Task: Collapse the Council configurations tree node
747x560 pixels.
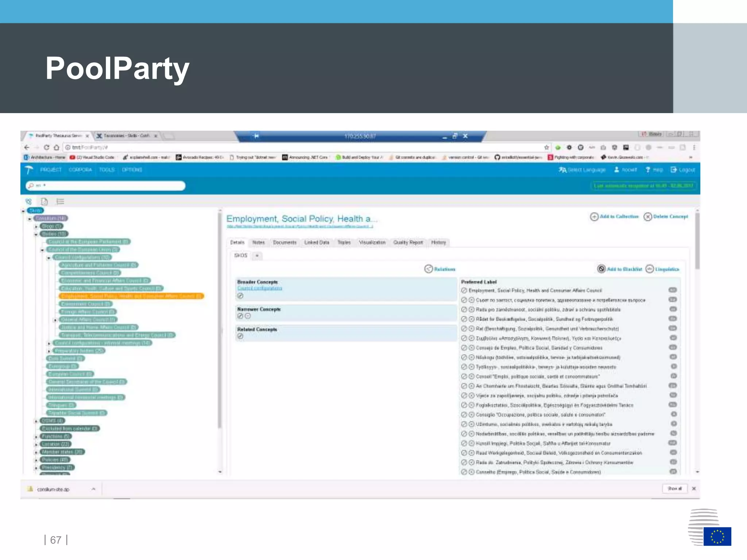Action: (49, 258)
